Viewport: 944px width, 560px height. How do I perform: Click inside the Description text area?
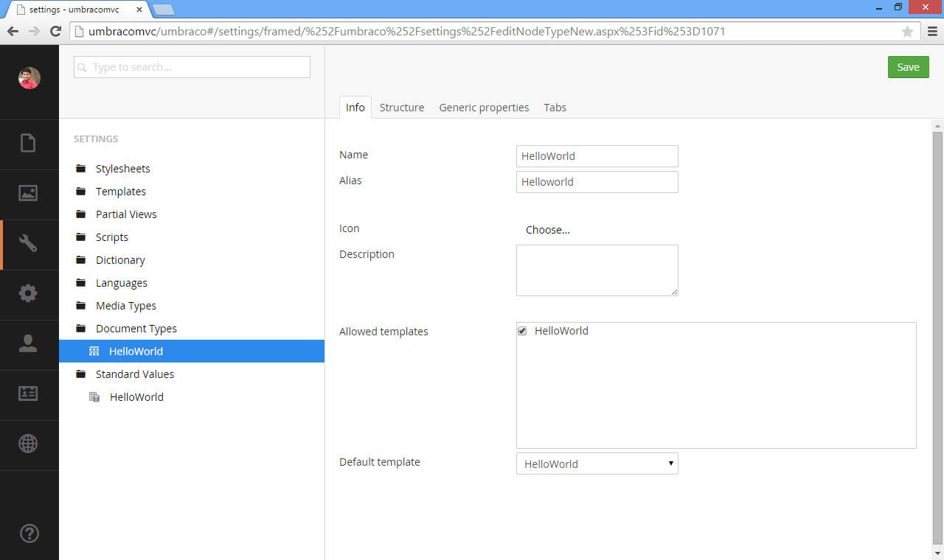597,270
